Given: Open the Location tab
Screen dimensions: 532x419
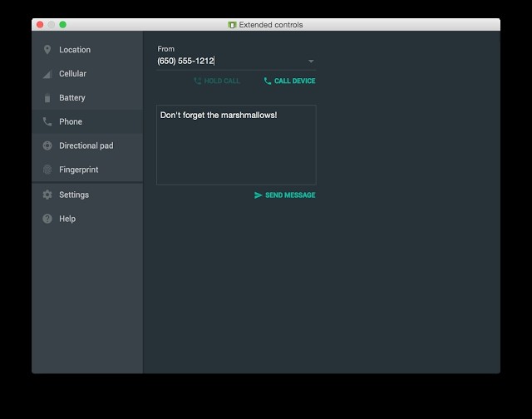Looking at the screenshot, I should coord(75,50).
